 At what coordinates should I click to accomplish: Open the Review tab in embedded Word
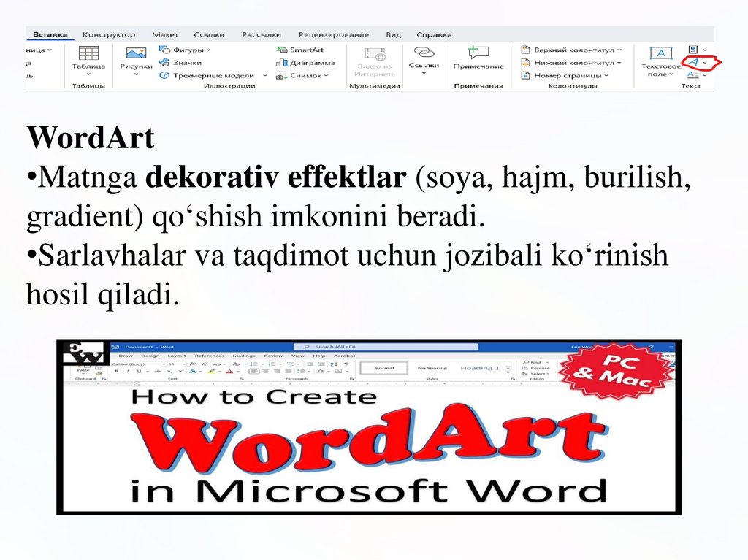[273, 356]
